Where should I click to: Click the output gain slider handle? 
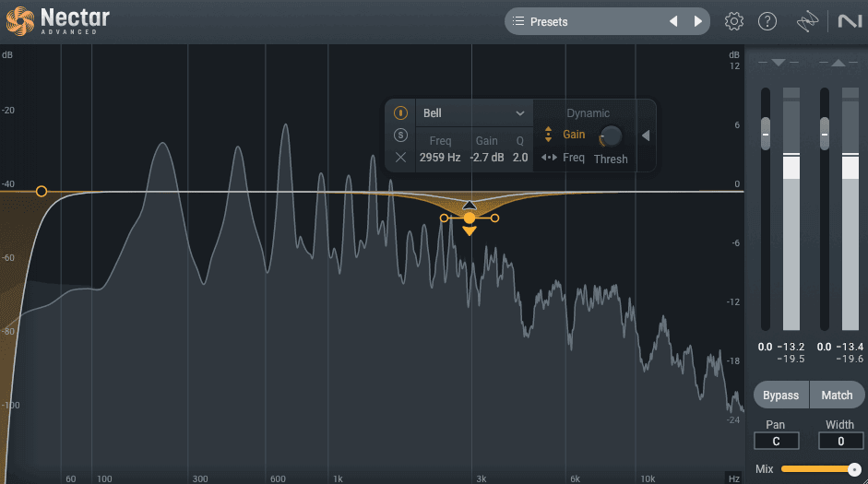(825, 134)
